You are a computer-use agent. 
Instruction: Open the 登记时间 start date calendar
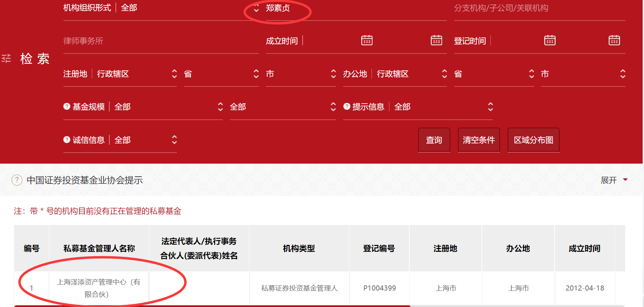550,40
